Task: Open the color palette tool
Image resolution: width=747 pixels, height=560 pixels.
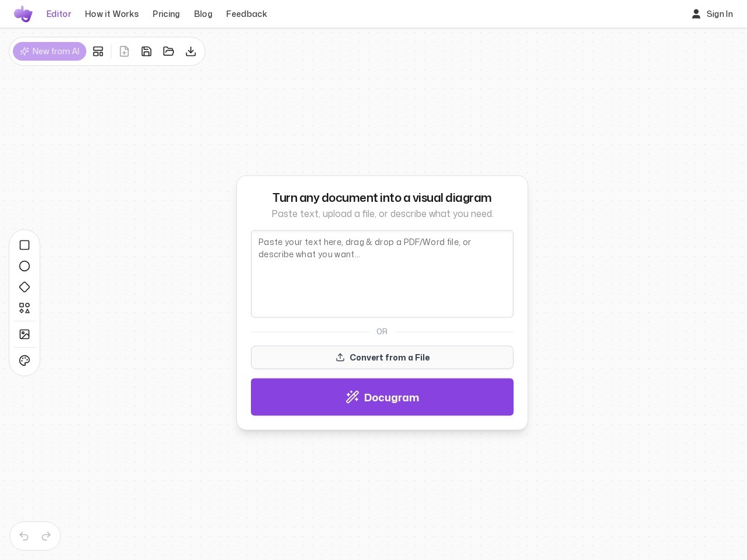Action: pyautogui.click(x=25, y=360)
